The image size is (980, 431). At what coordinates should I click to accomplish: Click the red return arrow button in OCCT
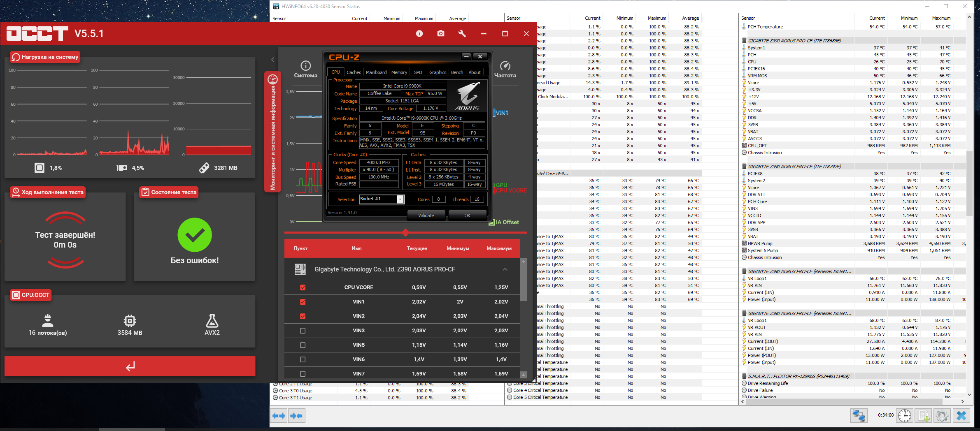(x=130, y=366)
